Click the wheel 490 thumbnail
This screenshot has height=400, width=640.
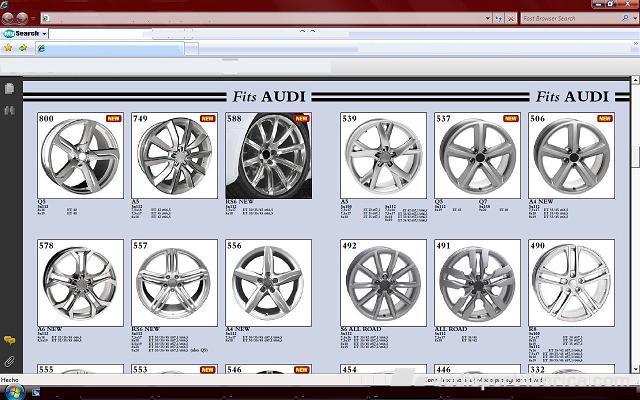click(x=571, y=283)
